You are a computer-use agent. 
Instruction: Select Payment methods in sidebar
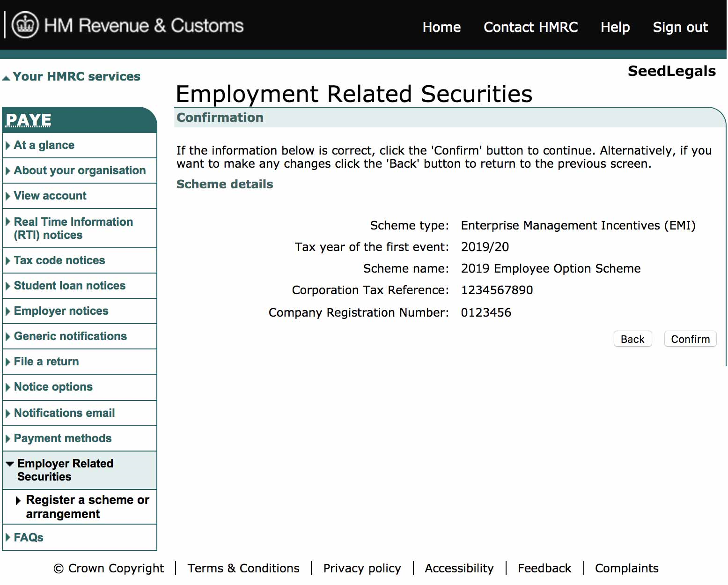[63, 438]
